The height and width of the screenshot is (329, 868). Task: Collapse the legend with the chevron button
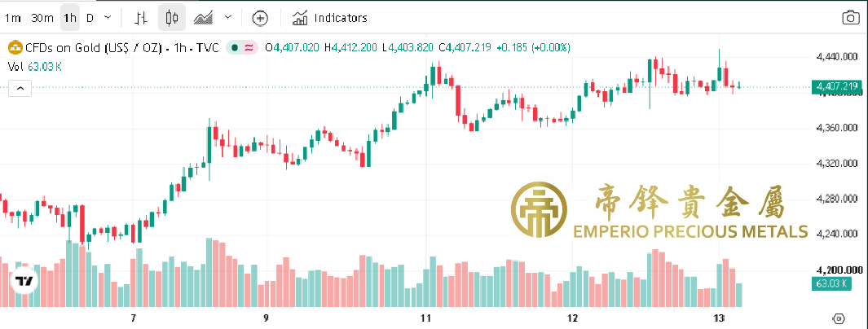click(x=20, y=89)
